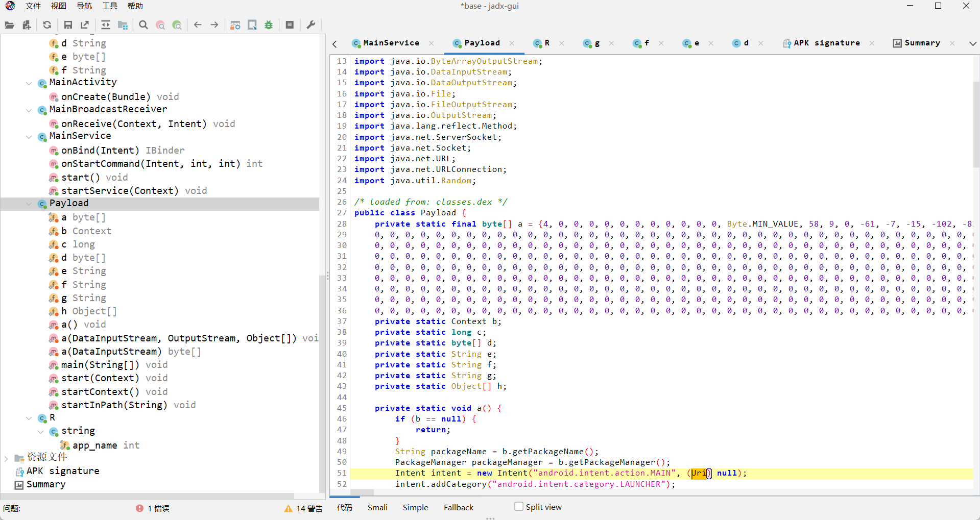The height and width of the screenshot is (520, 980).
Task: Click the sync with editor icon
Action: 106,25
